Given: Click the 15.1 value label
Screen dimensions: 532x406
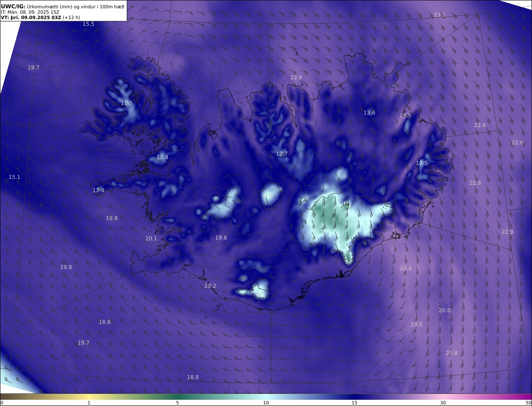Looking at the screenshot, I should coord(15,177).
